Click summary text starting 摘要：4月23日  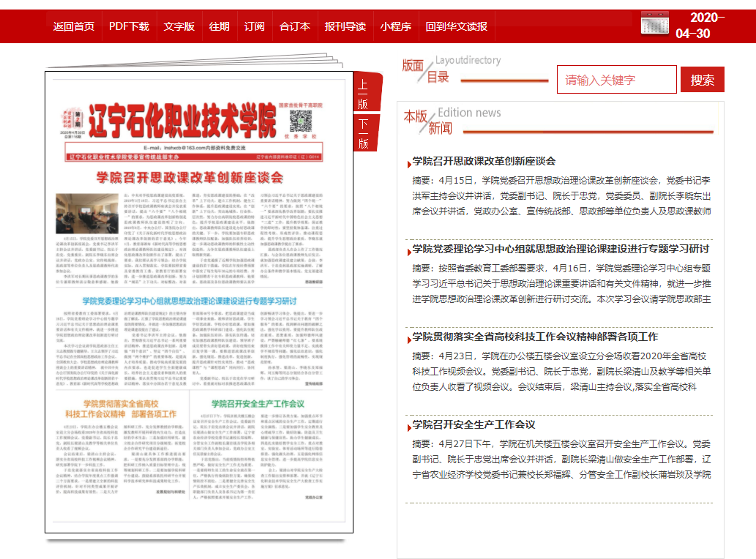coord(561,371)
